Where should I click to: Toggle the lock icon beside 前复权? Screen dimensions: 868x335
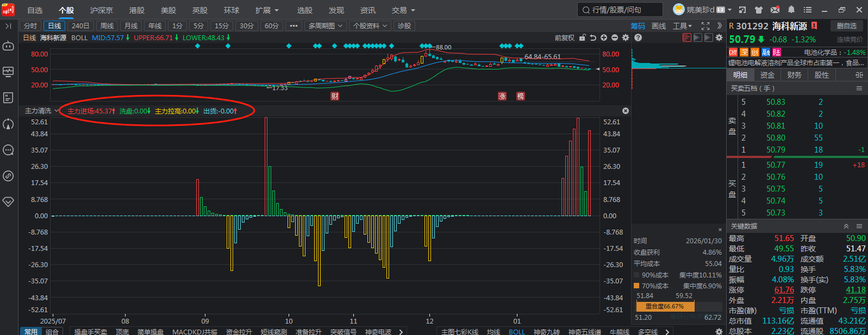[582, 37]
